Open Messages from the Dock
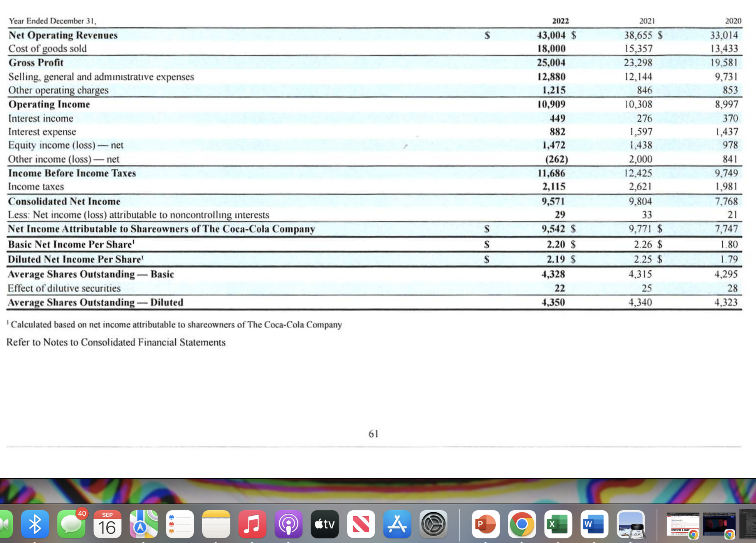Screen dimensions: 756x543 (x=71, y=524)
